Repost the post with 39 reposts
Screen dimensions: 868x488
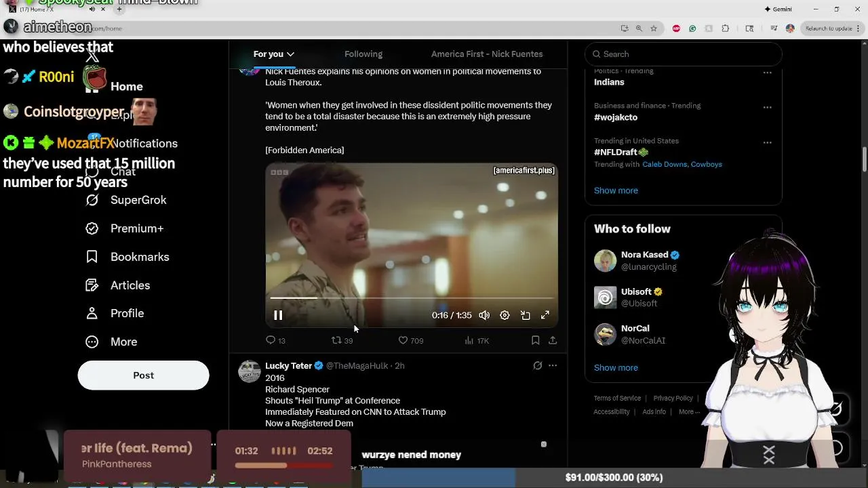[342, 340]
